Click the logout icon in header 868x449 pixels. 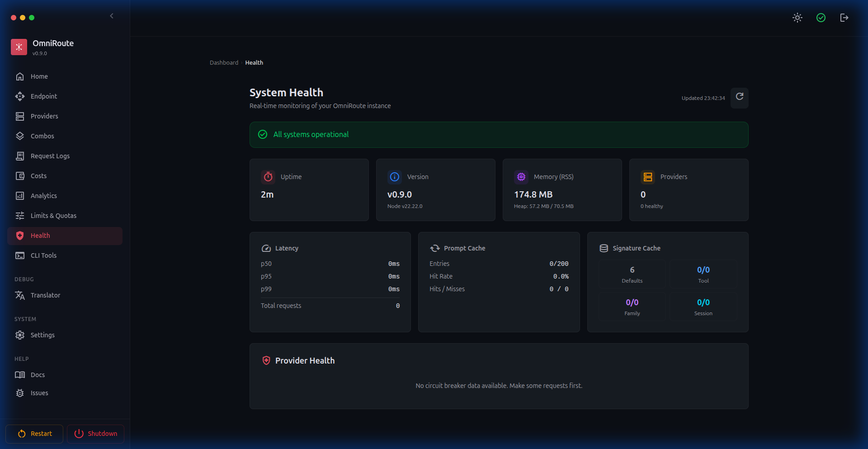(844, 18)
